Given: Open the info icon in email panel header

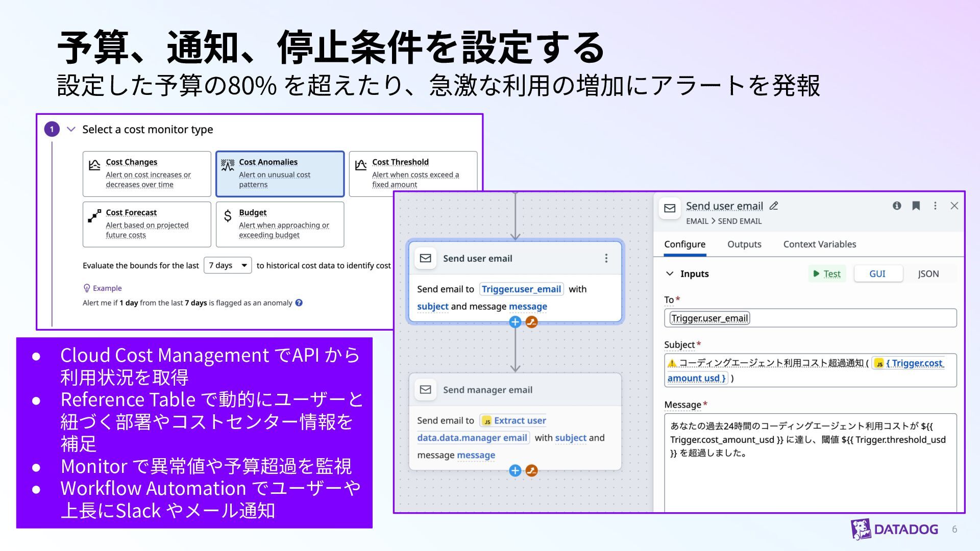Looking at the screenshot, I should (897, 206).
